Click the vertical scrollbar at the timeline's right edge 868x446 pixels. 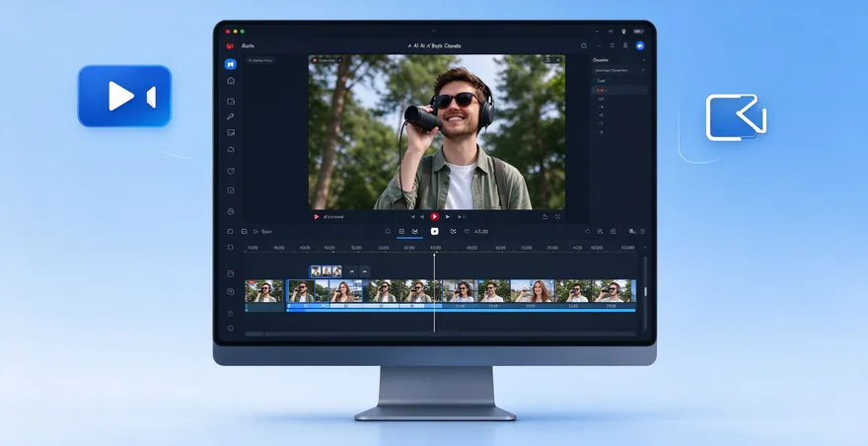point(644,291)
